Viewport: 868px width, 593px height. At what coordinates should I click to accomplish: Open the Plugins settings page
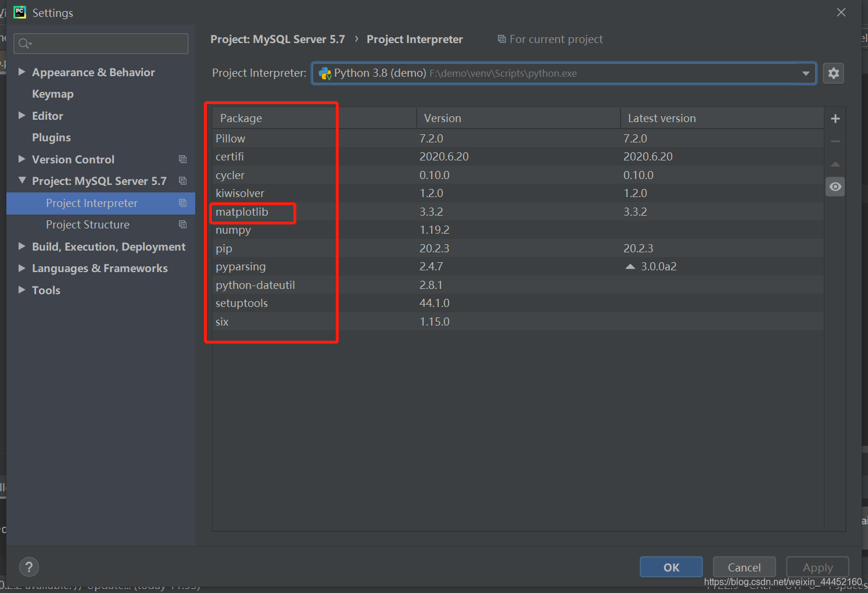[x=51, y=138]
